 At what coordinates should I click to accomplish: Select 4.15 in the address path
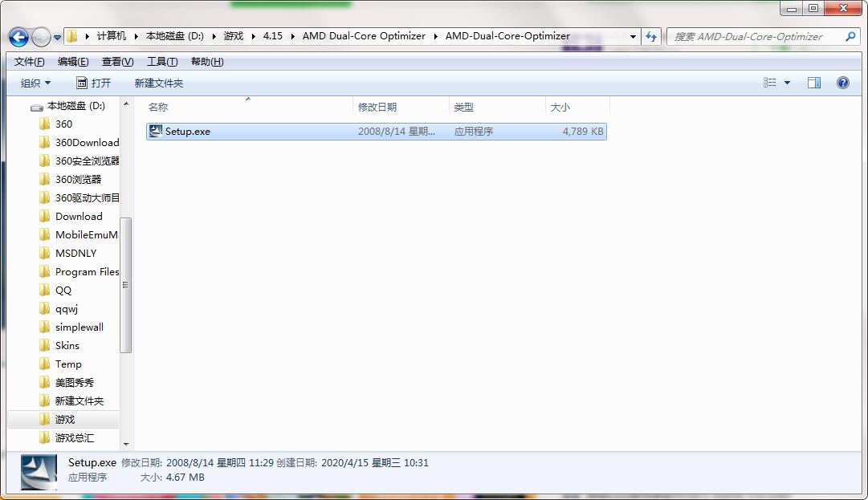(272, 36)
